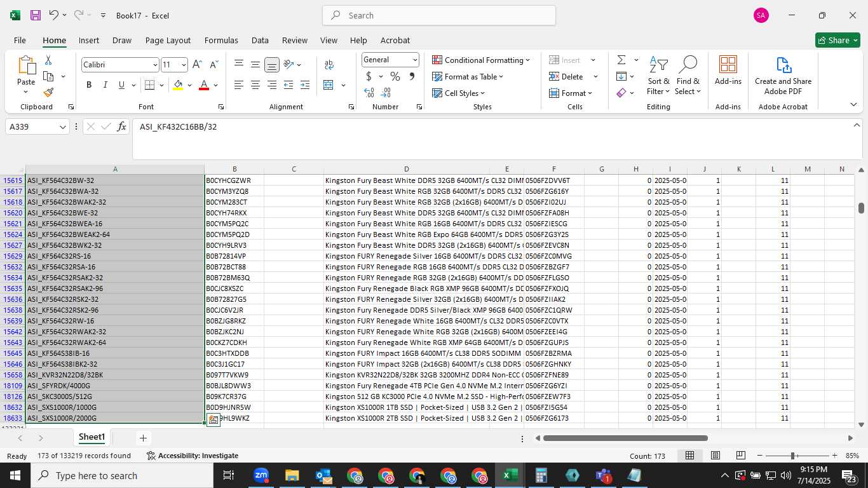Click the Save icon in title bar
This screenshot has height=488, width=868.
point(36,15)
